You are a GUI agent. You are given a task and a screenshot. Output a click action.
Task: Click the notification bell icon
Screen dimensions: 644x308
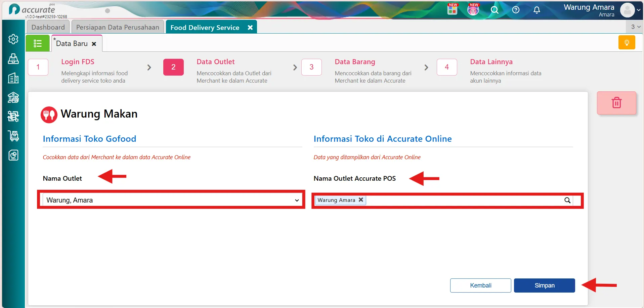537,10
